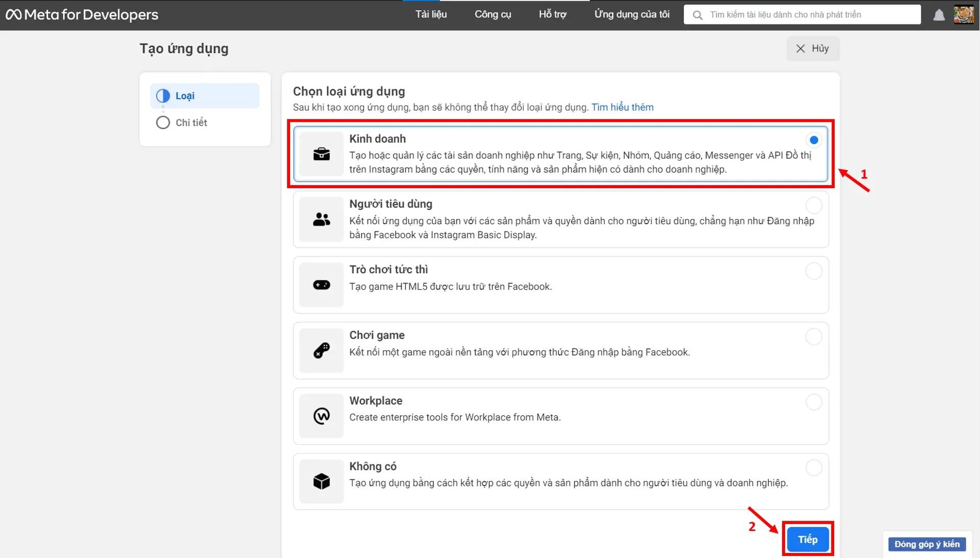Viewport: 980px width, 558px height.
Task: Switch to the Loại step
Action: point(205,96)
